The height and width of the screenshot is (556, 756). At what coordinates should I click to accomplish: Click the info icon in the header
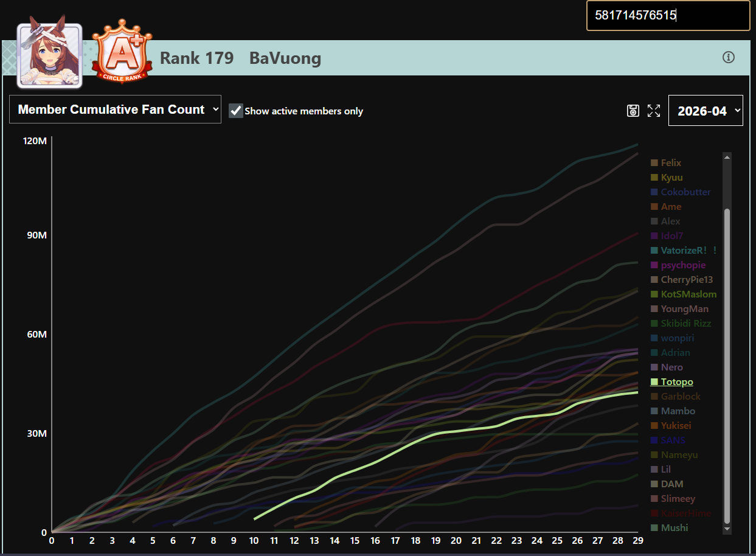coord(729,57)
